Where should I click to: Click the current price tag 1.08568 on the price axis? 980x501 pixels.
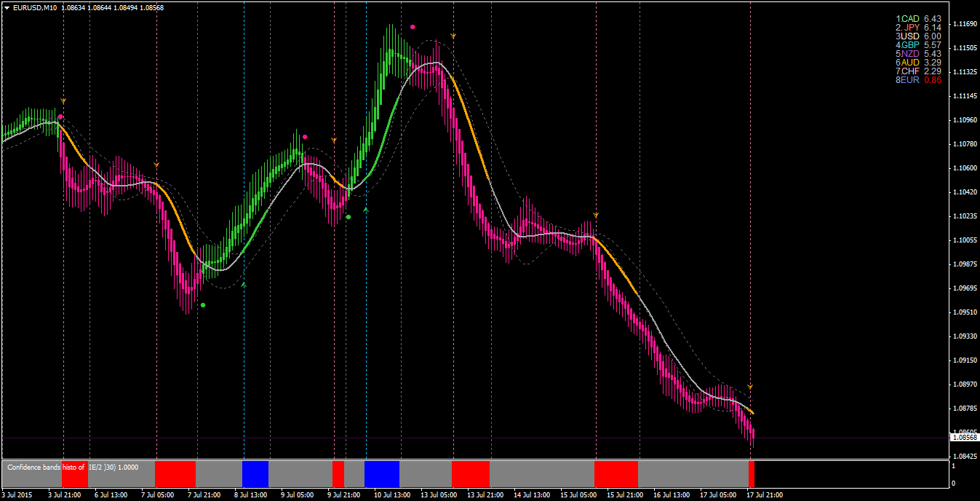pyautogui.click(x=965, y=437)
